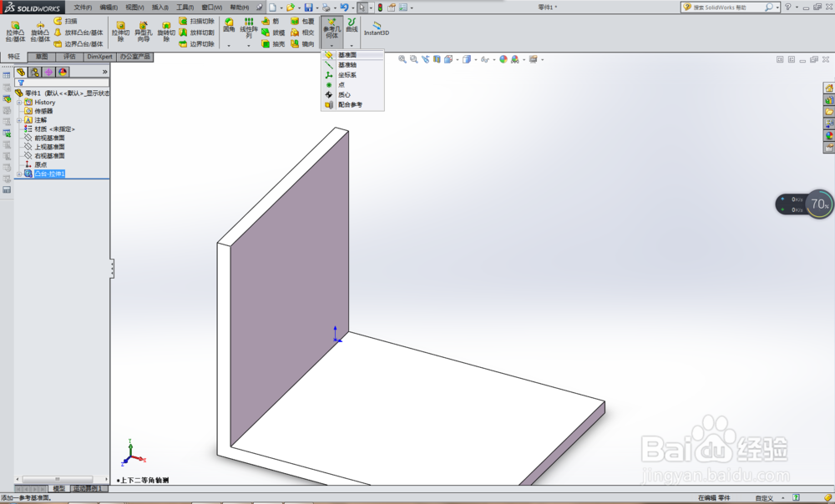This screenshot has width=835, height=504.
Task: Switch to the 办公室产品 tab
Action: [x=134, y=57]
